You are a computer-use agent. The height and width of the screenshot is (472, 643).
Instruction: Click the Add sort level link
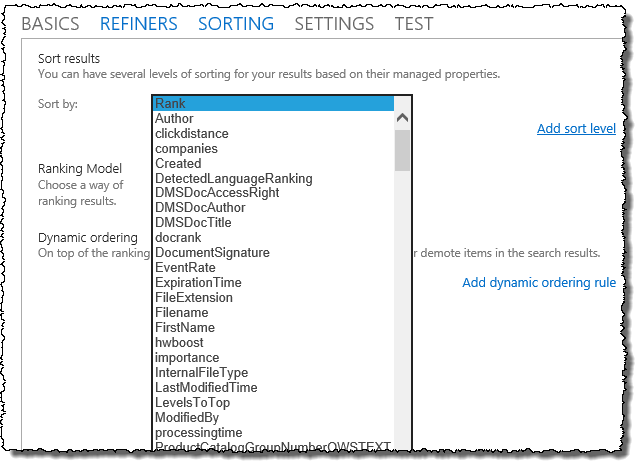pyautogui.click(x=576, y=129)
